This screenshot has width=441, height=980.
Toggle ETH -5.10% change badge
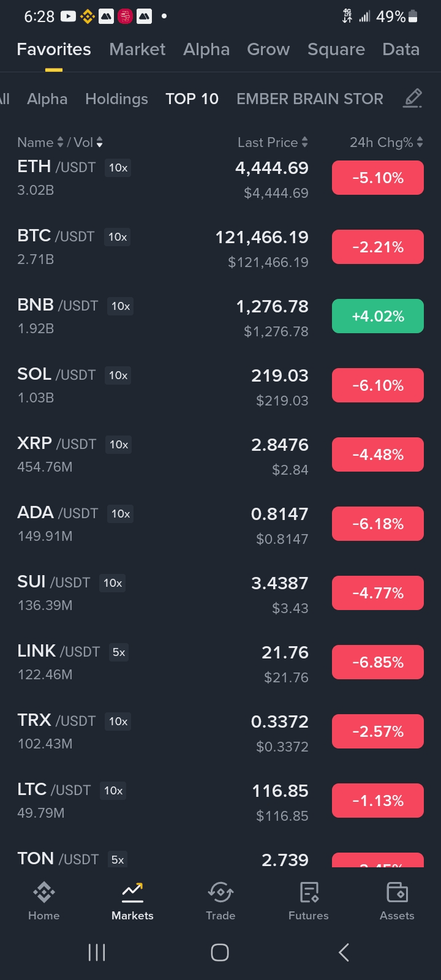coord(377,178)
